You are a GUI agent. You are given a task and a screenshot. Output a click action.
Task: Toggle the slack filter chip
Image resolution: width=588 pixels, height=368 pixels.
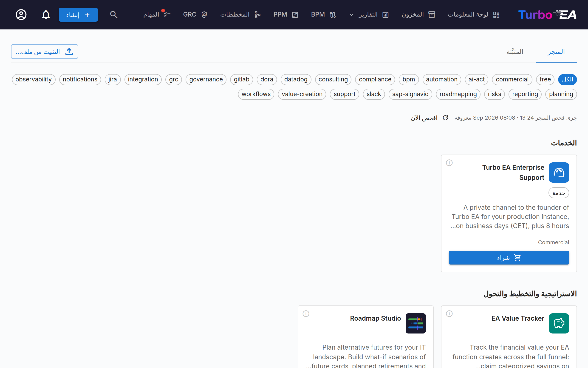click(374, 94)
